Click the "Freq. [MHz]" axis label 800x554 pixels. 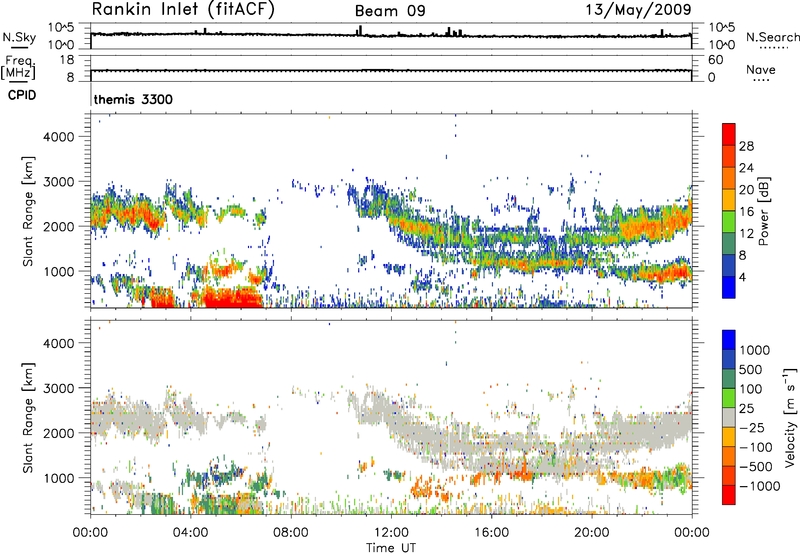(18, 67)
